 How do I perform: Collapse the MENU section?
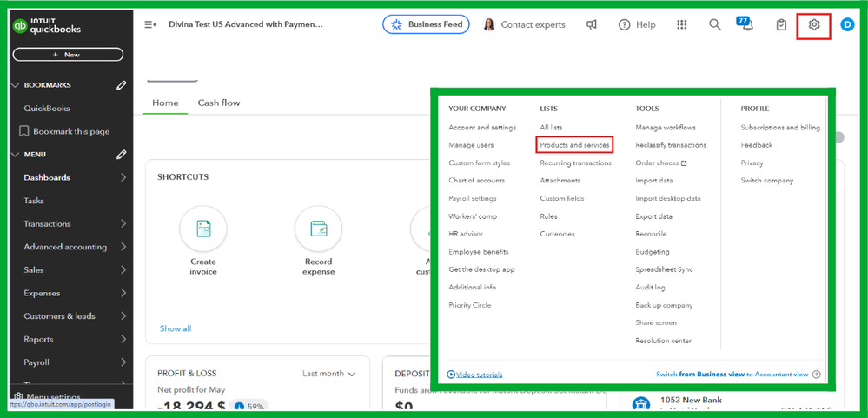pos(15,155)
